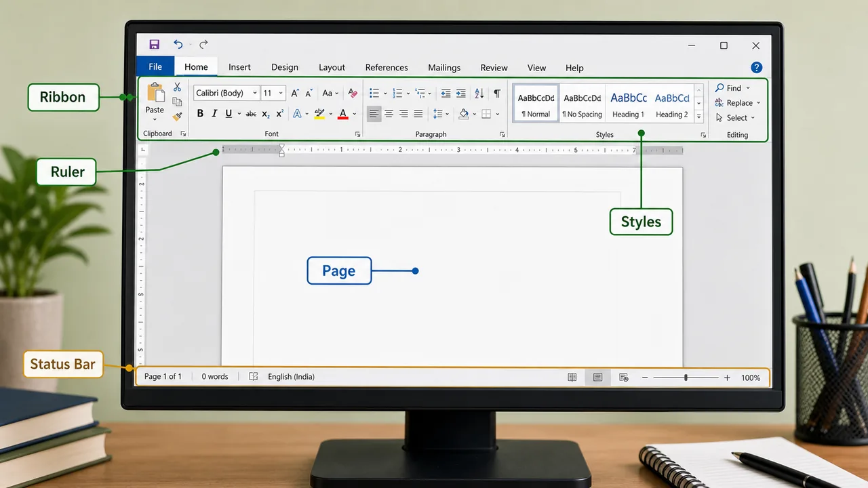Insert a numbered list
The width and height of the screenshot is (868, 488).
tap(397, 94)
